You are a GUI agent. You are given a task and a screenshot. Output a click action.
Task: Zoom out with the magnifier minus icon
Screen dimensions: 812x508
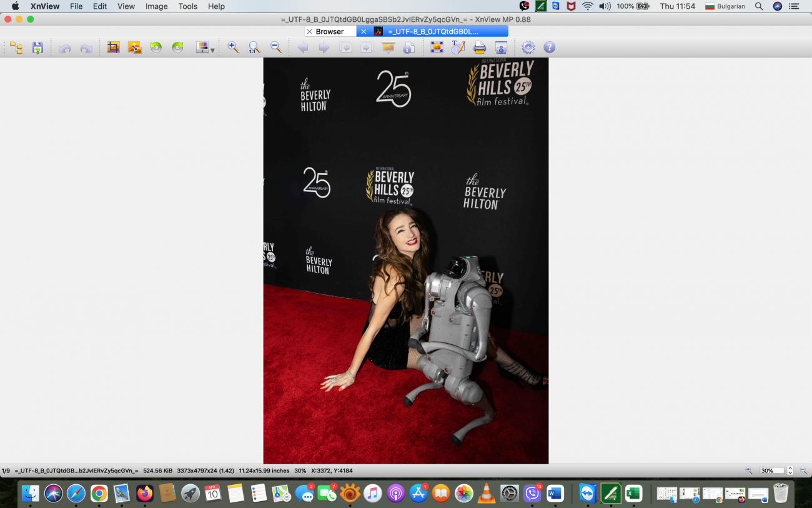pyautogui.click(x=275, y=47)
